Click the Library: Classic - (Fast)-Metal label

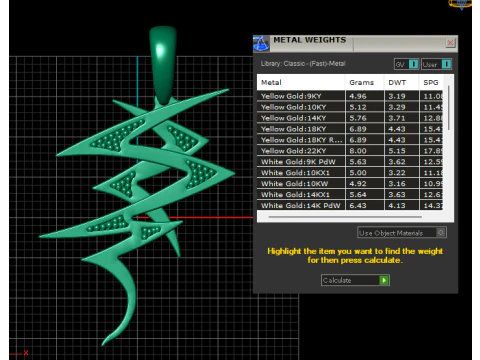click(303, 63)
